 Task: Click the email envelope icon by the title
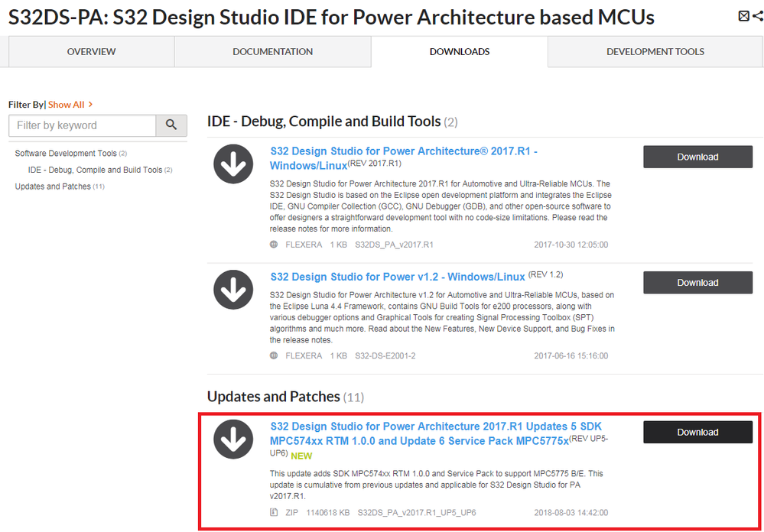(743, 16)
